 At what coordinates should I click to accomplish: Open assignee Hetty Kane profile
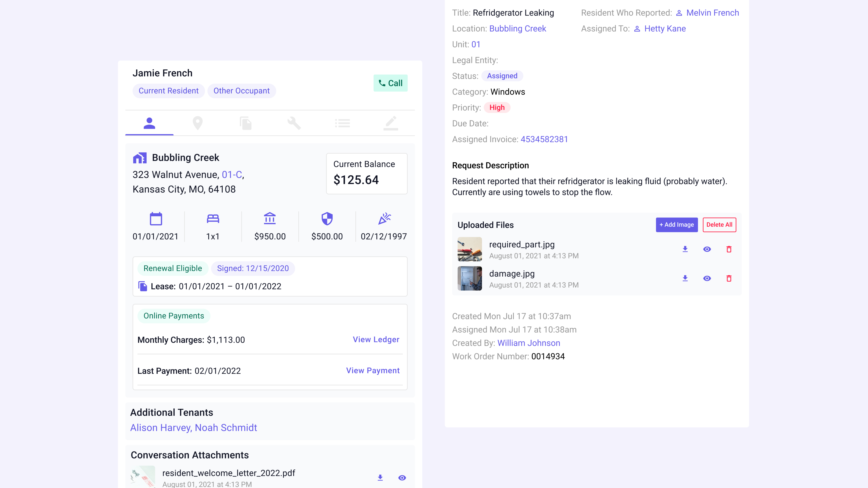pos(665,29)
